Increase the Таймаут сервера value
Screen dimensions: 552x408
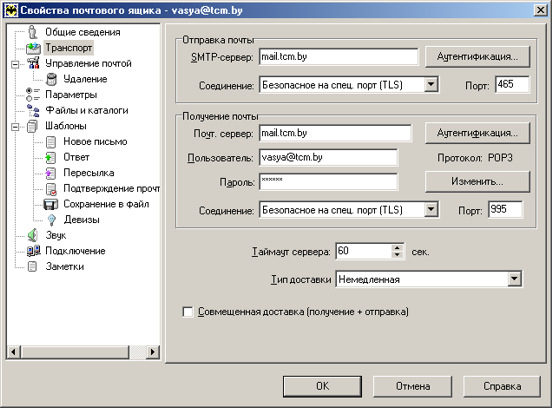[397, 247]
